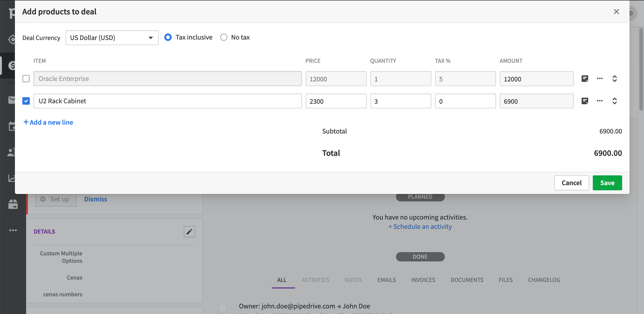Click Oracle Enterprise item field
644x314 pixels.
(168, 78)
